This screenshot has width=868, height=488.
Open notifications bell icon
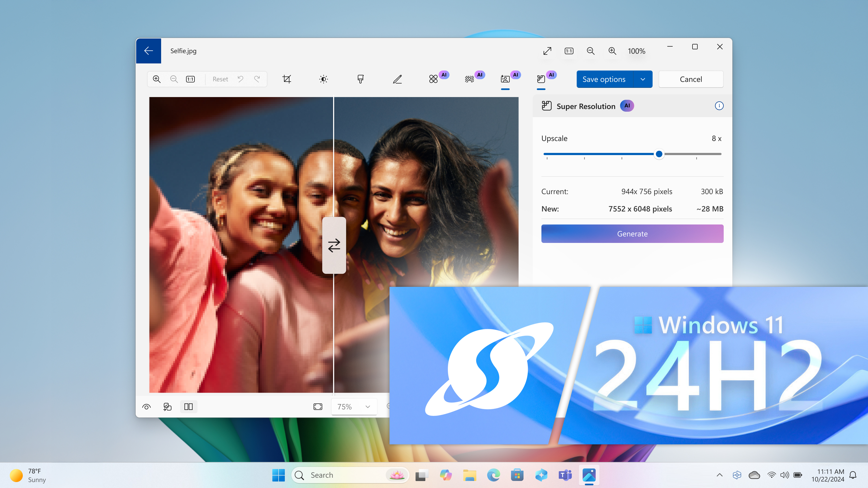(853, 475)
